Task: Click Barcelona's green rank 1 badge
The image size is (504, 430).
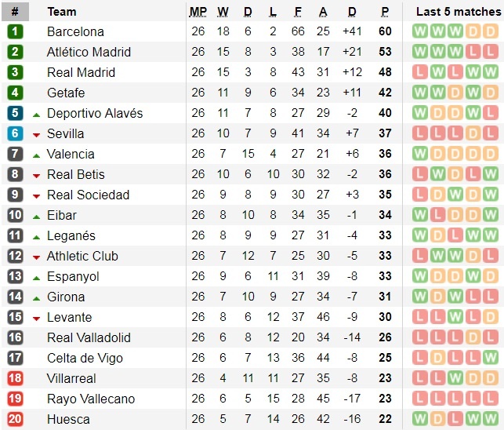Action: 16,31
